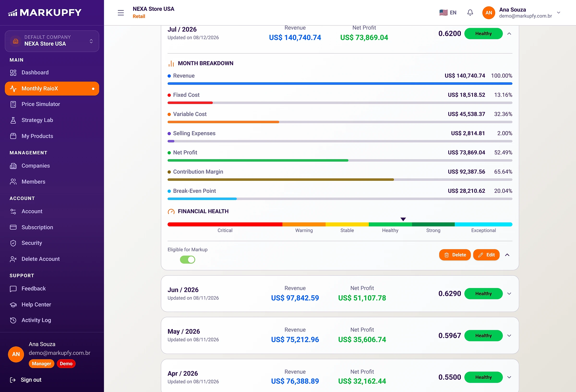Screen dimensions: 576x392
Task: Click the Delete button for Jul 2026
Action: 455,255
